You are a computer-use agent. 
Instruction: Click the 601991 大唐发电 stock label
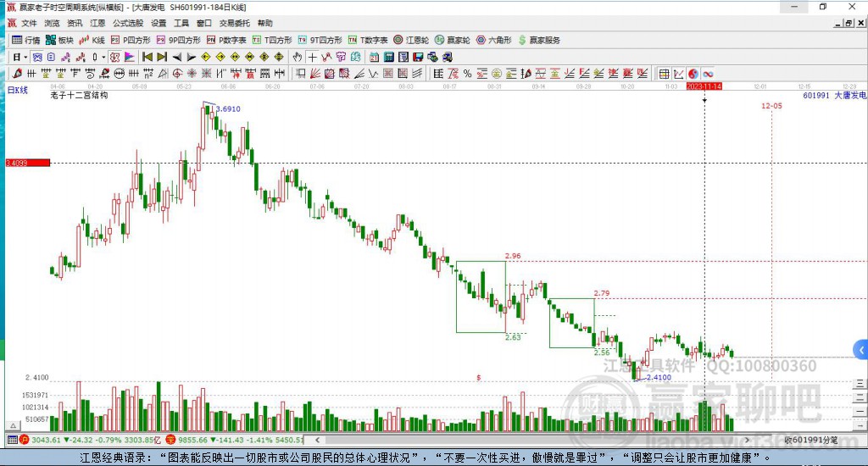click(834, 95)
